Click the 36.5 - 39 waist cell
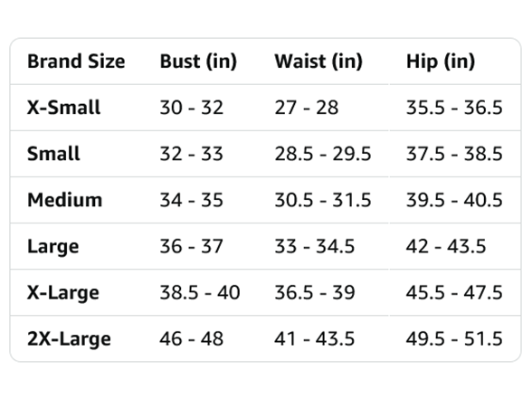532x399 pixels. tap(315, 292)
